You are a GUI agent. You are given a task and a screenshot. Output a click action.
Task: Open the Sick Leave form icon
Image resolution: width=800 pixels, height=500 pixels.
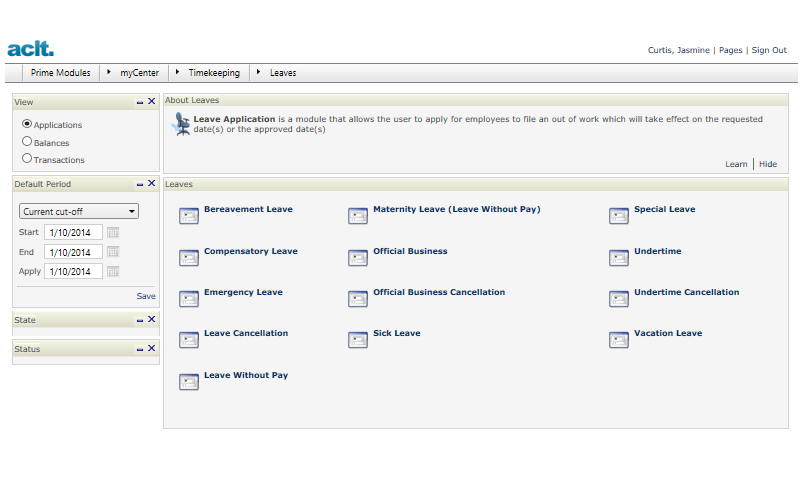[x=358, y=340]
